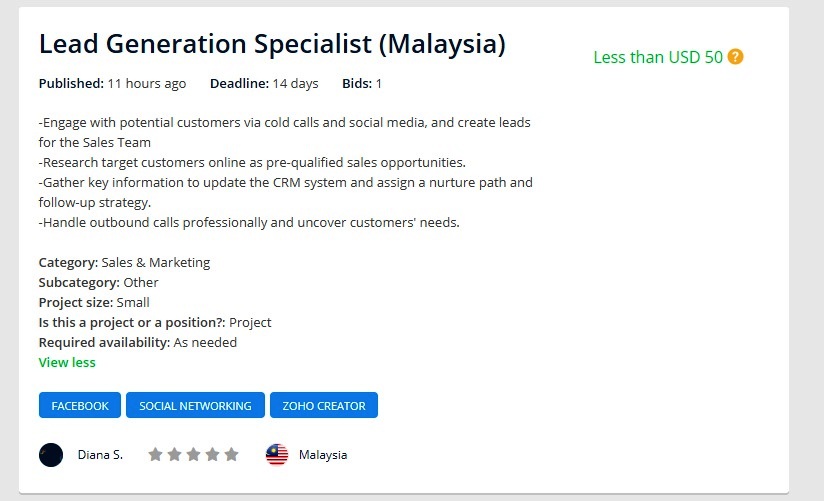Click the fifth rating star
Viewport: 824px width, 501px height.
(231, 455)
